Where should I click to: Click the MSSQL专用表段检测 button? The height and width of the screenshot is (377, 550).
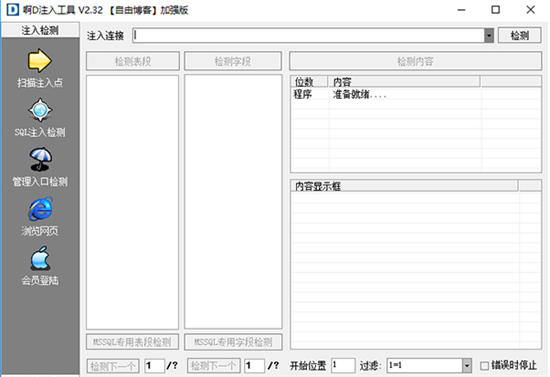coord(132,342)
